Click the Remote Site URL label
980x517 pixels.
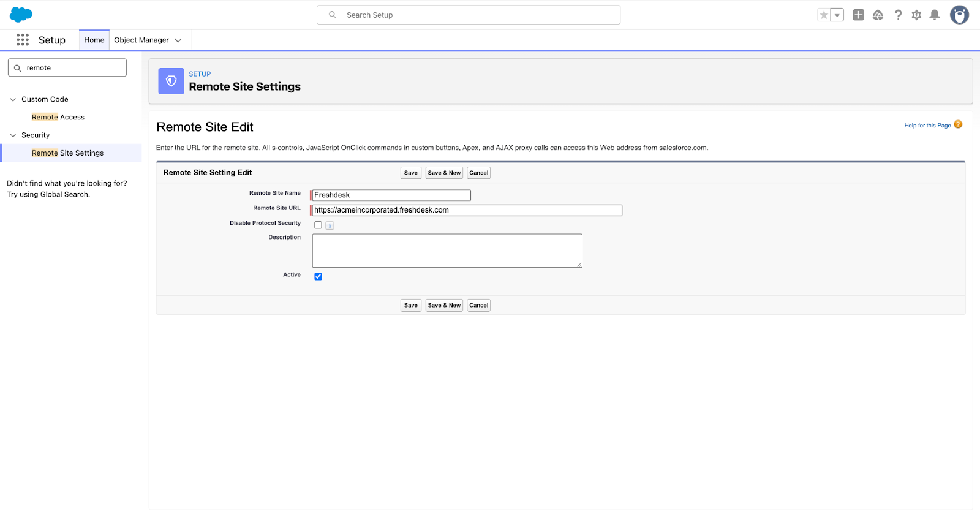click(x=277, y=208)
